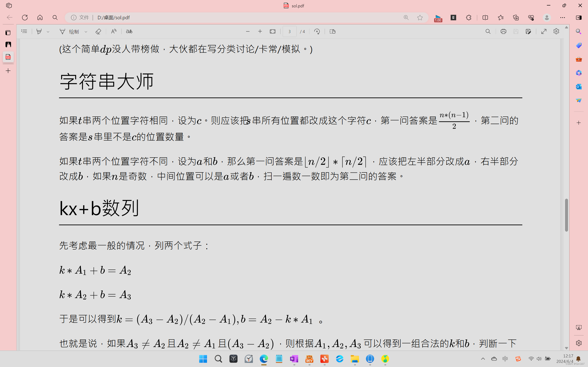588x367 pixels.
Task: Toggle fit-to-page view mode
Action: (272, 31)
